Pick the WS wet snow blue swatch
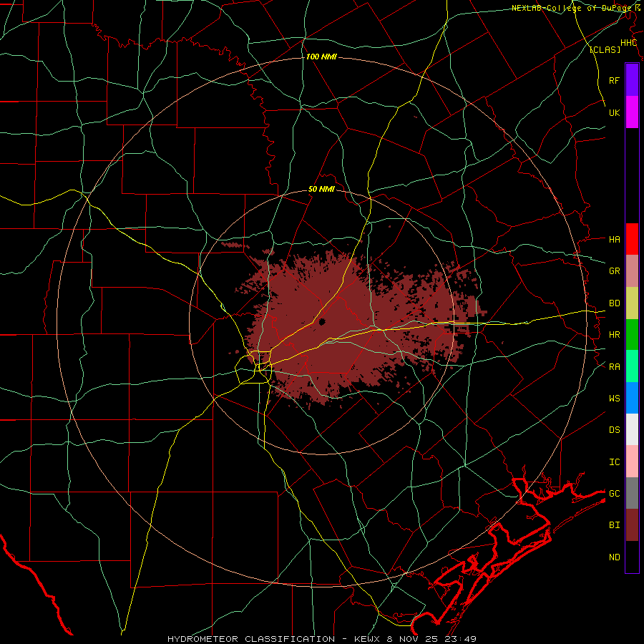644x644 pixels. pyautogui.click(x=632, y=398)
